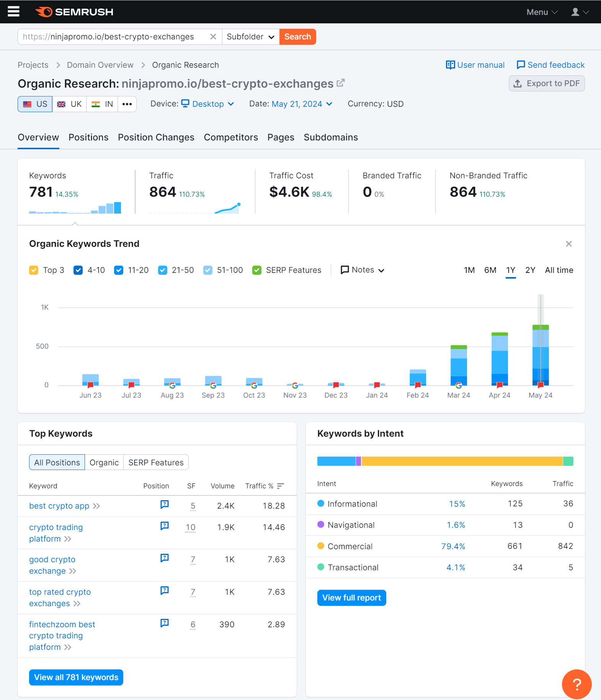Open the hamburger navigation menu
601x700 pixels.
(x=13, y=11)
